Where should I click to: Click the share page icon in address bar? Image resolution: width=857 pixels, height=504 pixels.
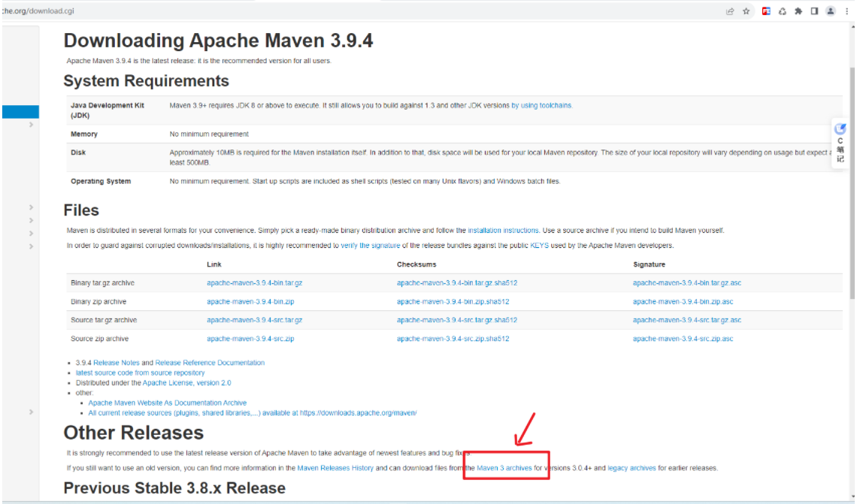pos(730,11)
